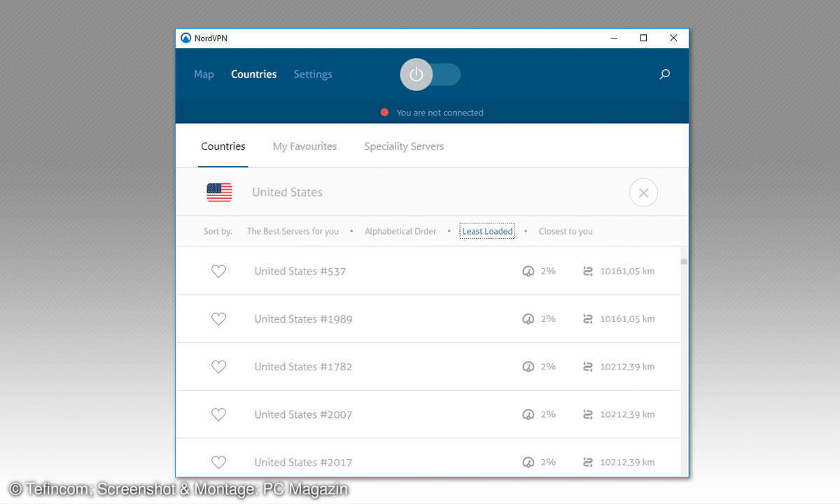Click the server list scrollbar thumb
Screen dimensions: 840x504
(684, 261)
